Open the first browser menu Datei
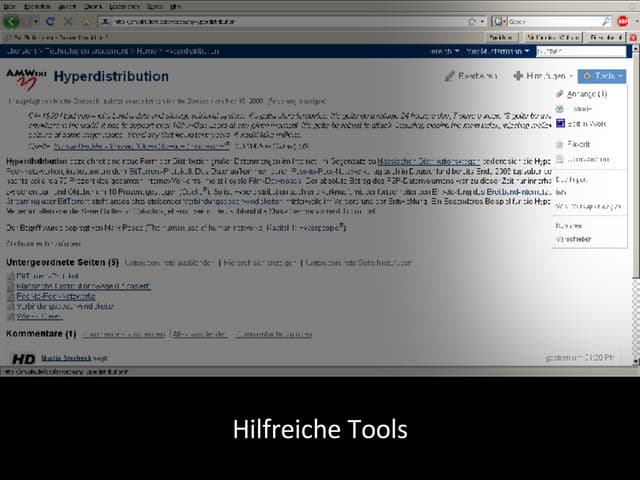 [9, 6]
